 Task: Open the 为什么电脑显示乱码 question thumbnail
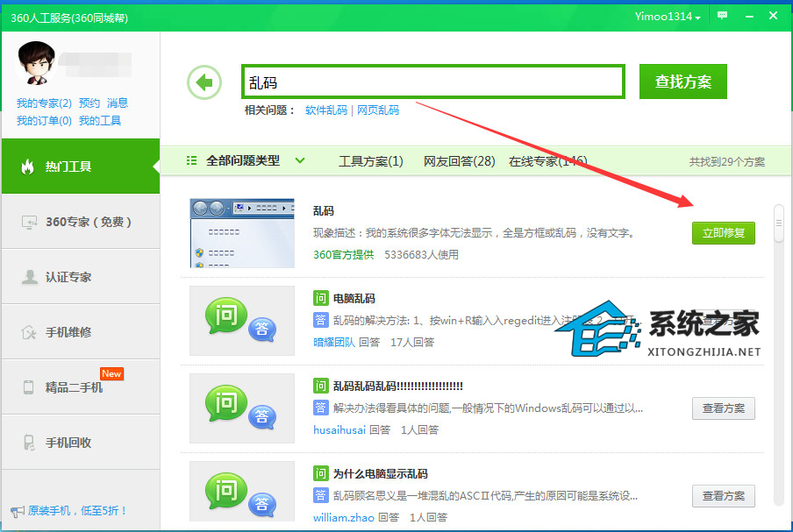(x=242, y=491)
